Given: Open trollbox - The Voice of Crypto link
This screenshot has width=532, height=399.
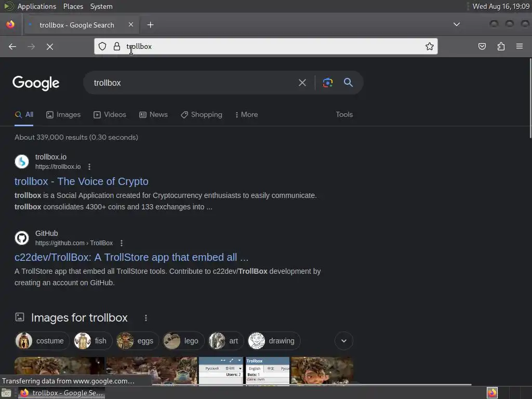Looking at the screenshot, I should [82, 181].
